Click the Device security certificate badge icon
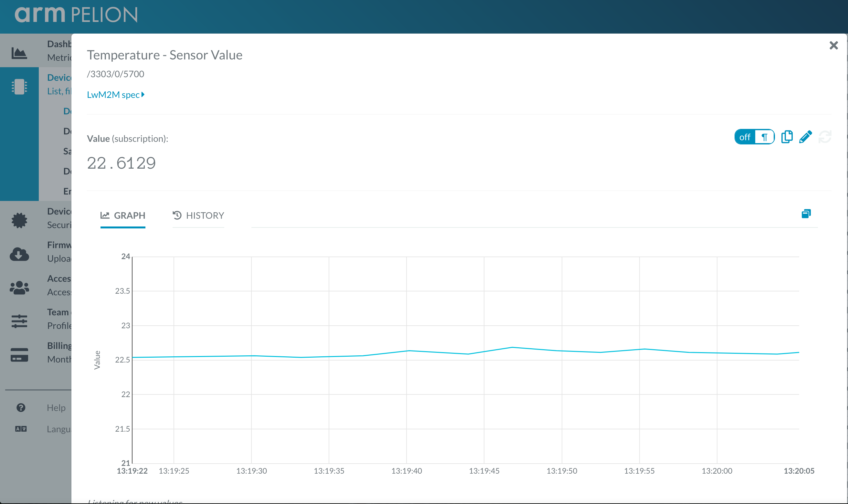 point(19,220)
